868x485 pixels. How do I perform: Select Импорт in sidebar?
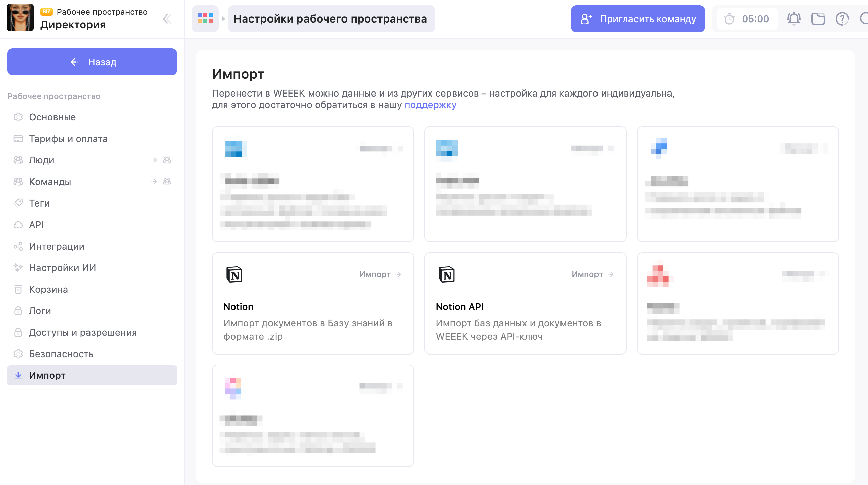pos(92,376)
